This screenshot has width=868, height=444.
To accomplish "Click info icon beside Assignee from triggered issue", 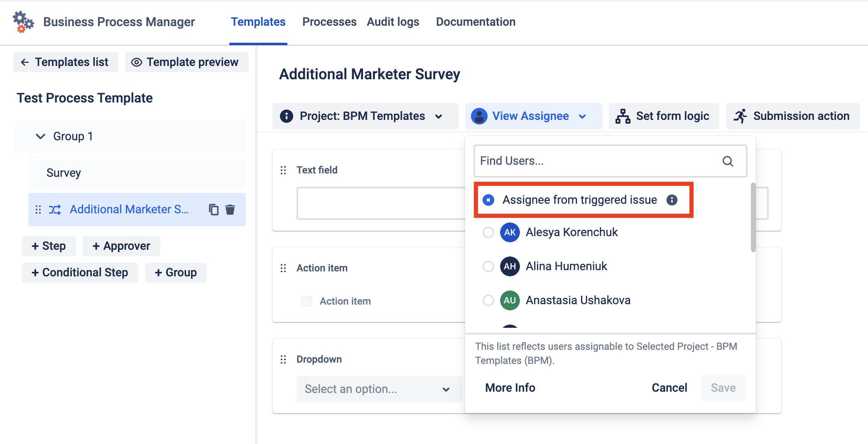I will point(672,200).
